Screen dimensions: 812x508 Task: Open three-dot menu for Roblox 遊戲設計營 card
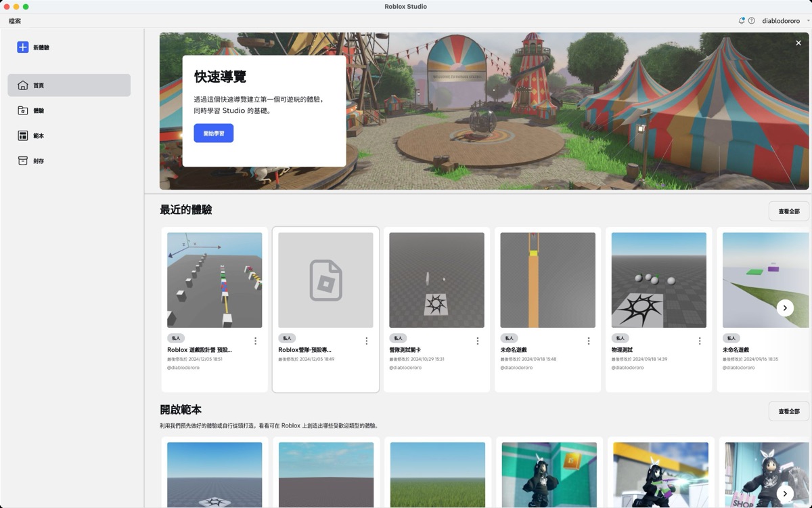click(255, 341)
